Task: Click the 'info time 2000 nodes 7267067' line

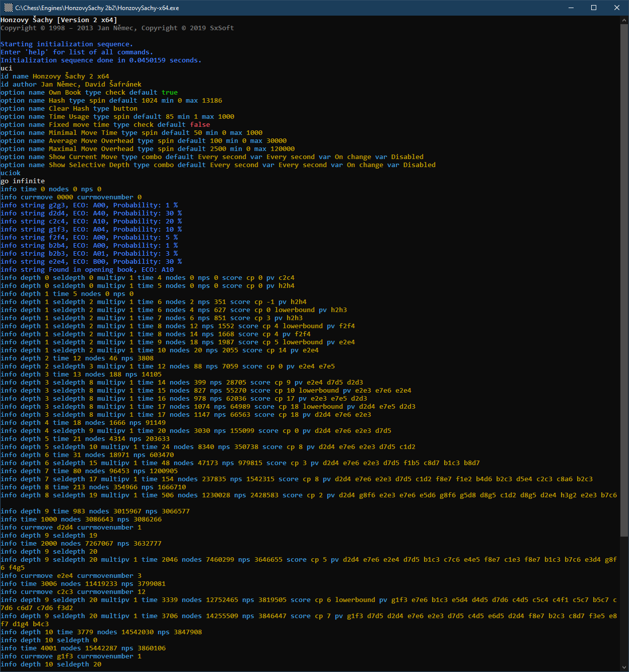Action: coord(81,544)
